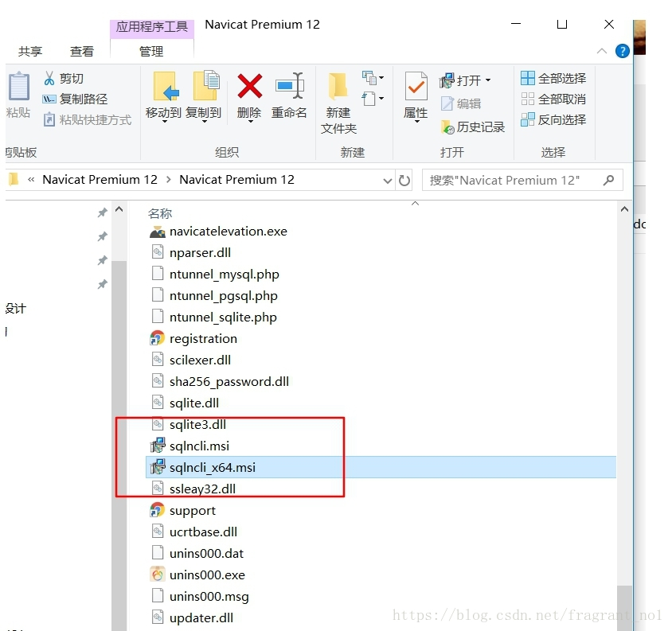
Task: Click the navicatelevation.exe file icon
Action: coord(158,232)
